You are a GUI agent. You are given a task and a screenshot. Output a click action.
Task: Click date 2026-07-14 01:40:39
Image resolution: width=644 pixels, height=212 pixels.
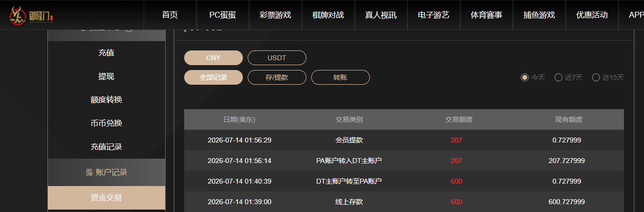(x=239, y=181)
